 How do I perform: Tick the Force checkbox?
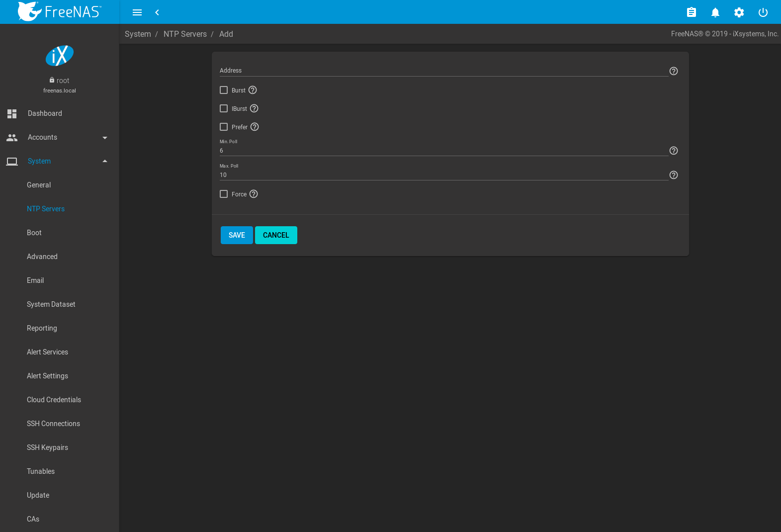click(x=224, y=194)
